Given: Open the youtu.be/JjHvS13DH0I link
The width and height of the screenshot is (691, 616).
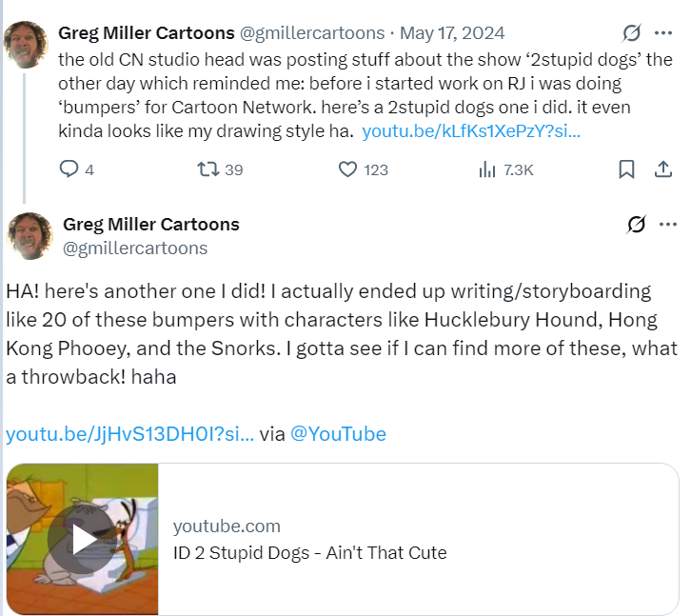Looking at the screenshot, I should tap(129, 434).
